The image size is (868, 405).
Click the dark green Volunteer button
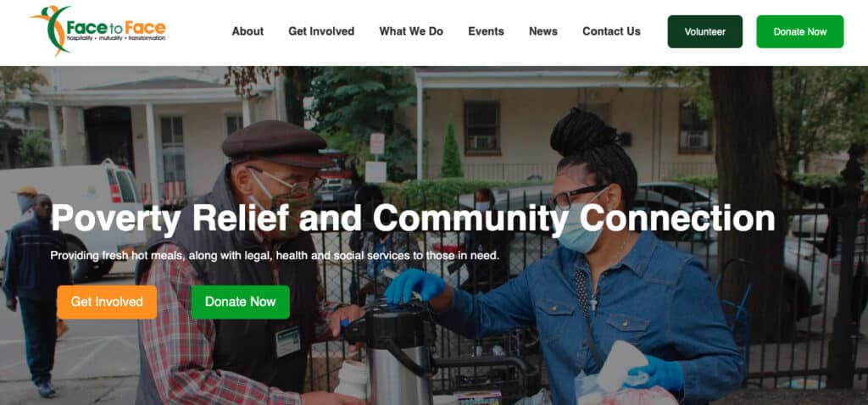coord(704,31)
